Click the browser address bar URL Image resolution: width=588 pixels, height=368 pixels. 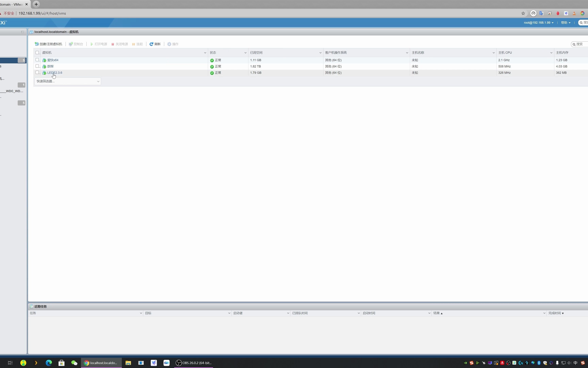pos(42,13)
